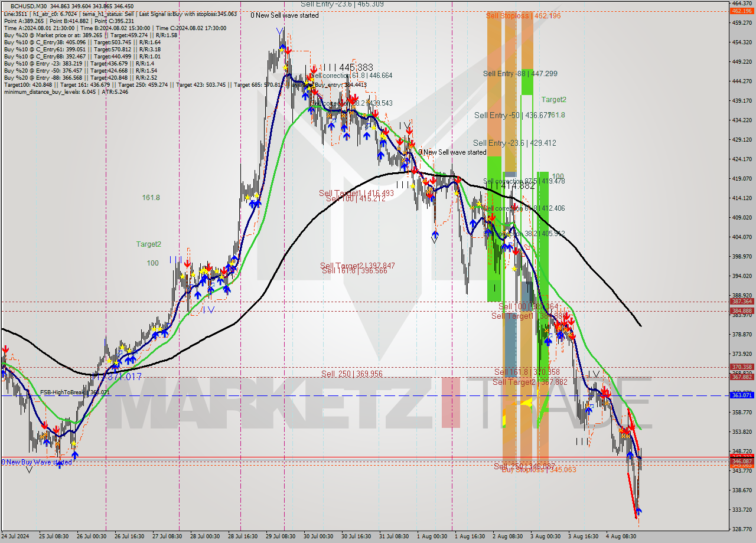Image resolution: width=756 pixels, height=543 pixels.
Task: Select the 'Sell 161.8 | 370.358' label
Action: tap(527, 372)
